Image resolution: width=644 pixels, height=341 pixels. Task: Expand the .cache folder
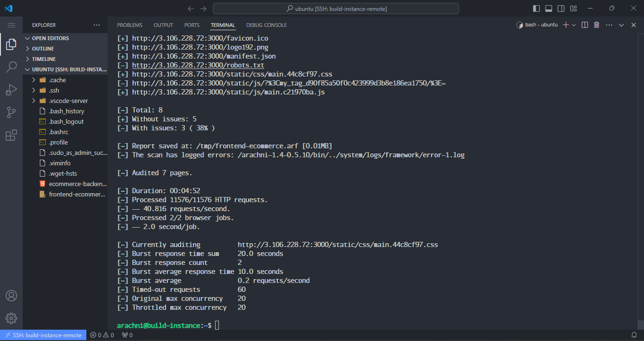[x=65, y=80]
